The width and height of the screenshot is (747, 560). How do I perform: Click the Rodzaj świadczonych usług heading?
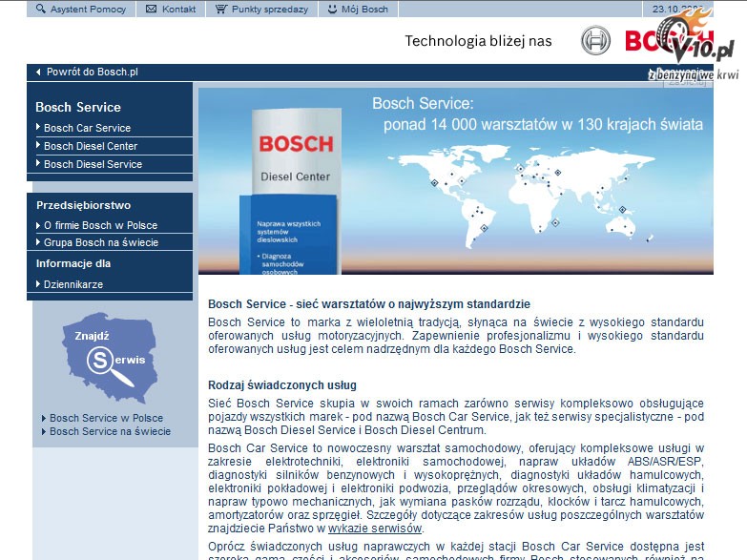pos(282,385)
